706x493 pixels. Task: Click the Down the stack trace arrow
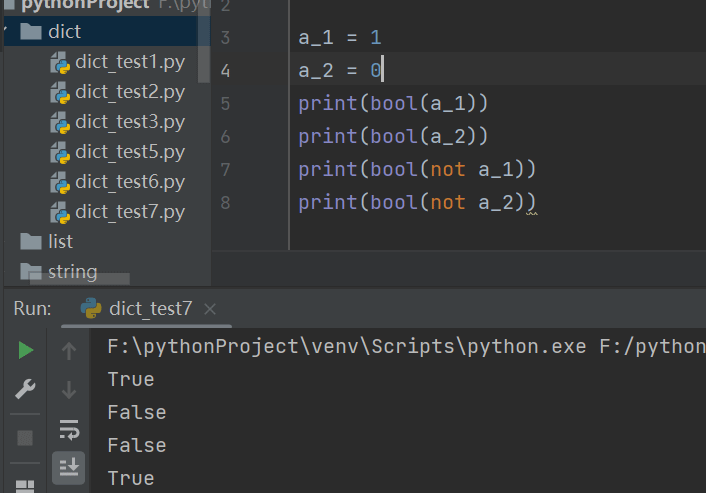click(69, 390)
